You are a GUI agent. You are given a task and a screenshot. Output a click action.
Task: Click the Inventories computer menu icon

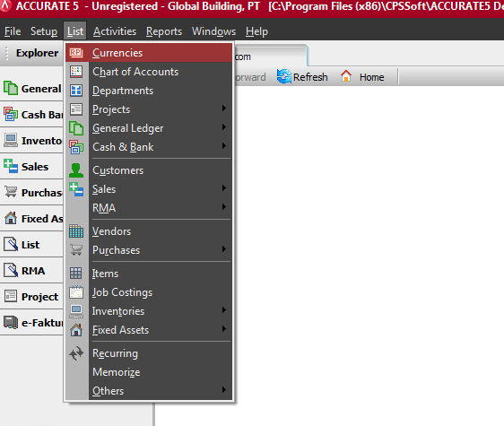click(x=76, y=311)
